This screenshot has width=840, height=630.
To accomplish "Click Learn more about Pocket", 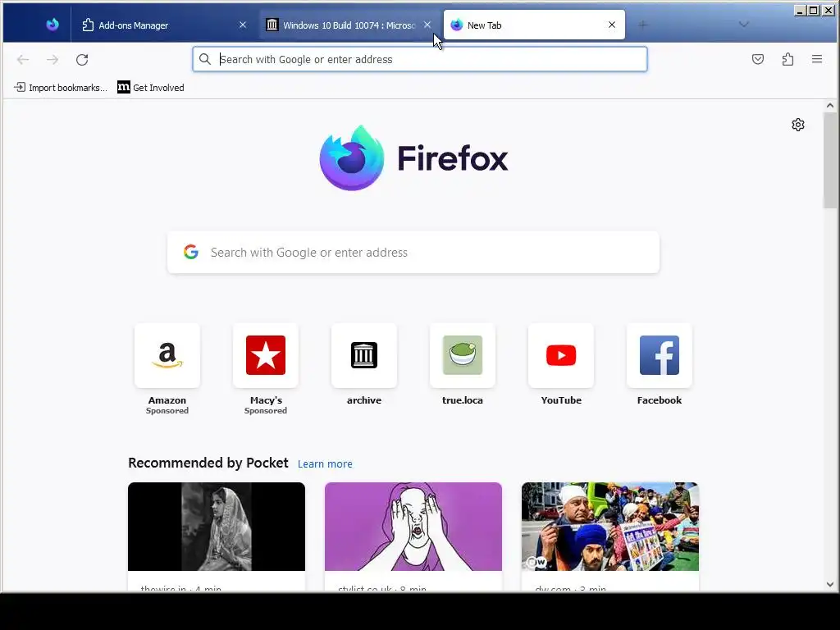I will tap(325, 464).
